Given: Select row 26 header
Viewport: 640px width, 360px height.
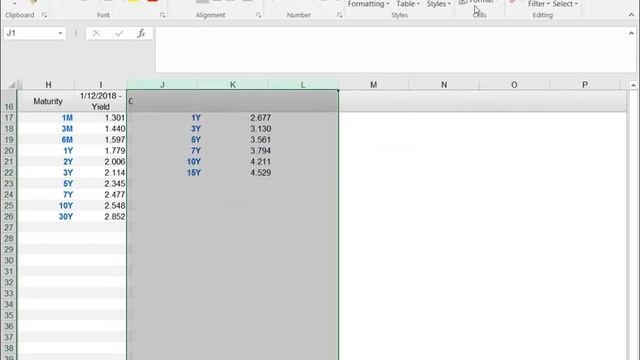Looking at the screenshot, I should click(x=9, y=216).
